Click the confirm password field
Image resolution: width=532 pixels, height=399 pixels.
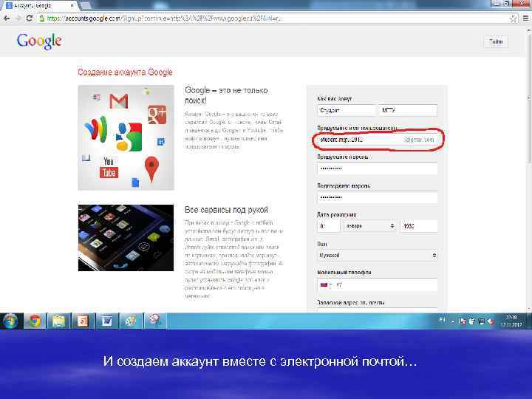point(378,197)
